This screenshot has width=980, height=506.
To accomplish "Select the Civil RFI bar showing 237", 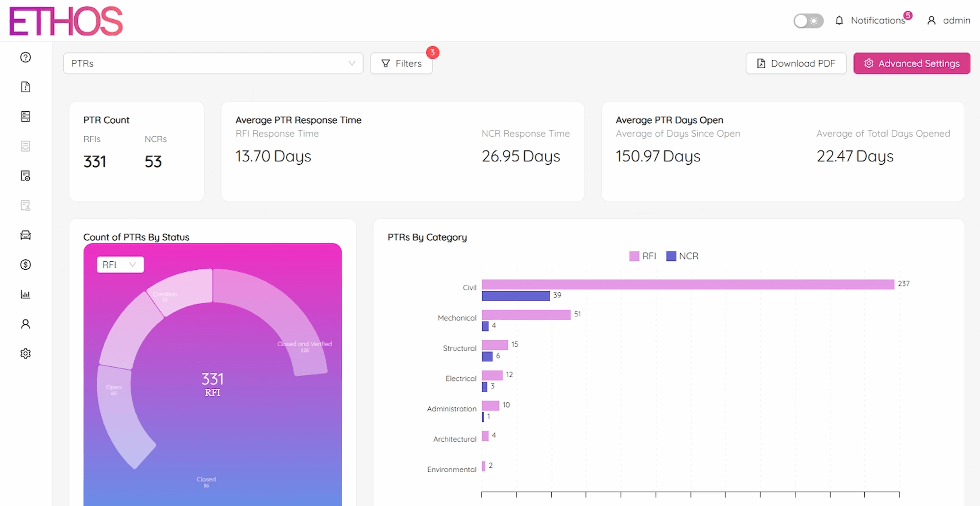I will pyautogui.click(x=686, y=283).
